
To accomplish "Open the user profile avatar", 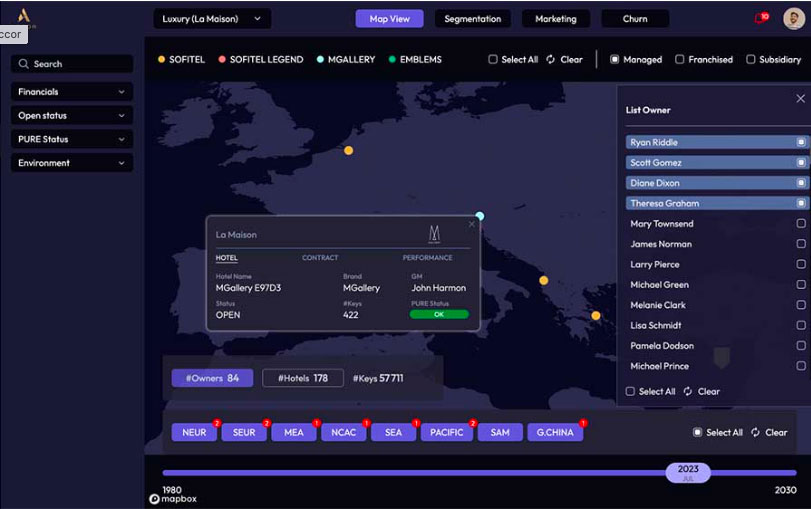I will coord(793,19).
